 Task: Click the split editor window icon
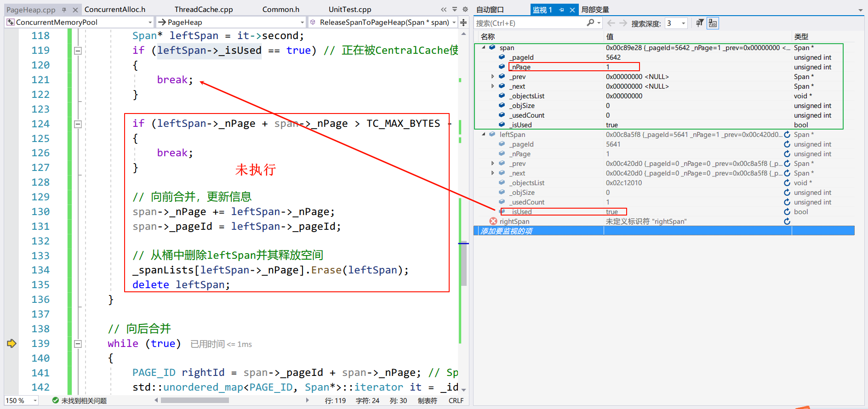(x=463, y=23)
